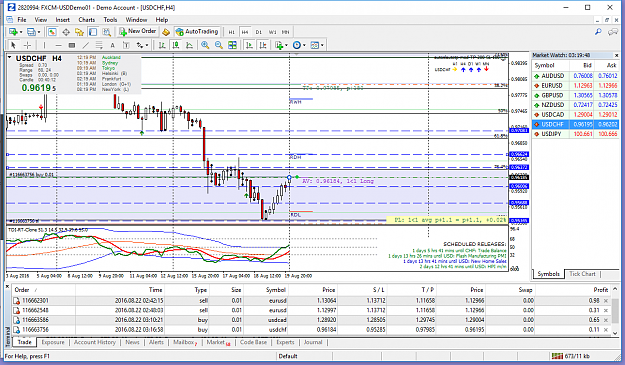
Task: Select the rectangle shape tool
Action: pyautogui.click(x=72, y=45)
